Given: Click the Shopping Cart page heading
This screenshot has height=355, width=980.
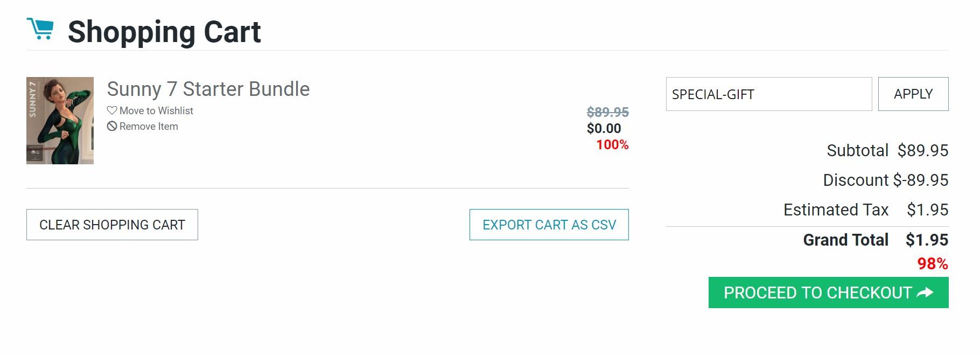Looking at the screenshot, I should pyautogui.click(x=164, y=32).
